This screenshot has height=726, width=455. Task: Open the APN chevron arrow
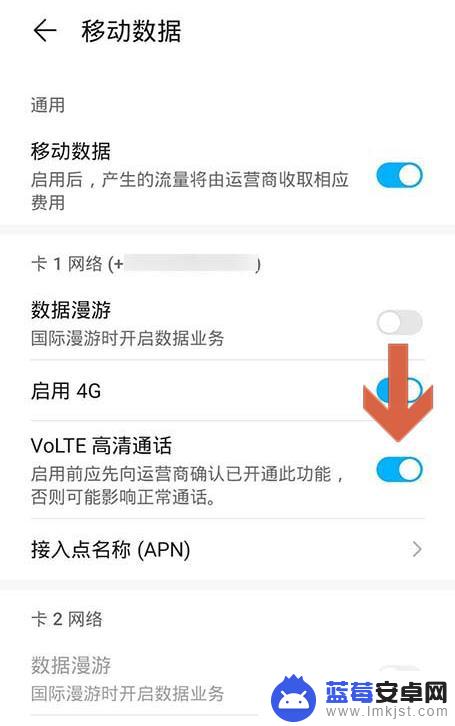click(417, 549)
